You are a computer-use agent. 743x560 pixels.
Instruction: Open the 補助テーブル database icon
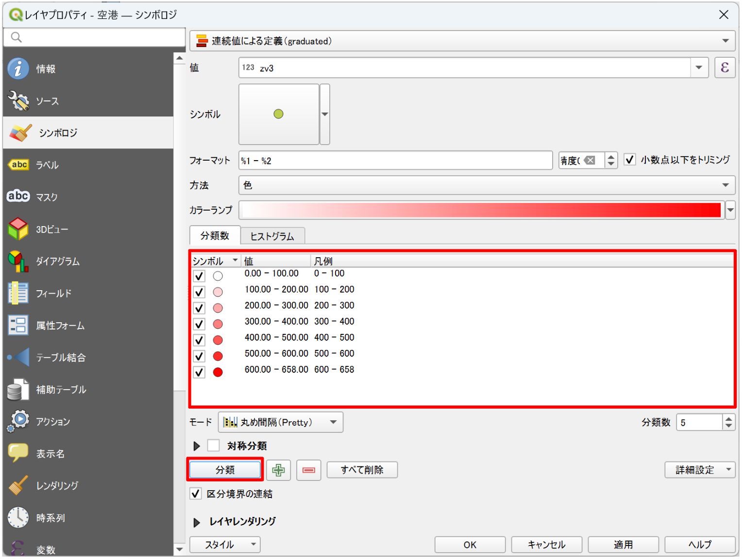18,389
